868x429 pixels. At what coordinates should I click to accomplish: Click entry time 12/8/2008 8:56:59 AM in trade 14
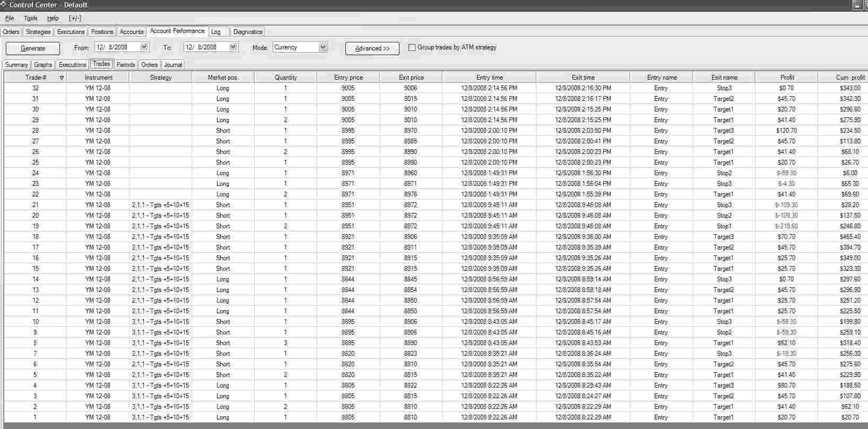[x=489, y=279]
